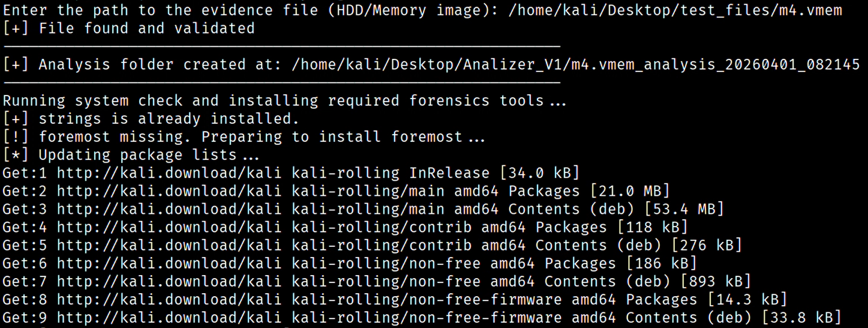Viewport: 868px width, 328px height.
Task: Click the "Updating package lists" status line
Action: click(131, 155)
